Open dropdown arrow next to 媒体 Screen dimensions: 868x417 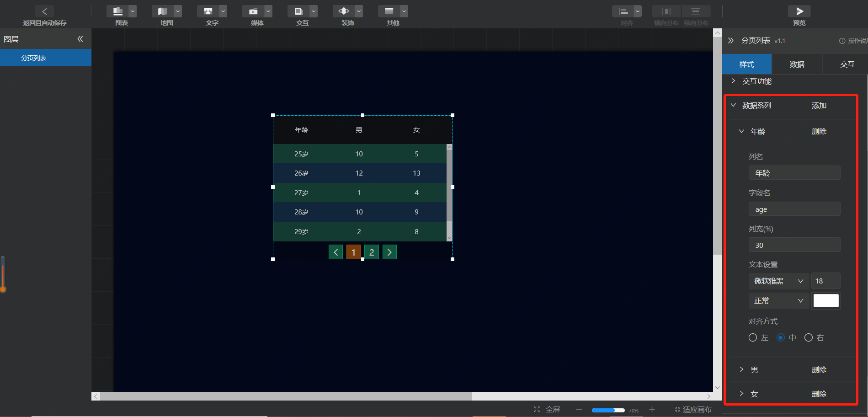click(x=268, y=11)
